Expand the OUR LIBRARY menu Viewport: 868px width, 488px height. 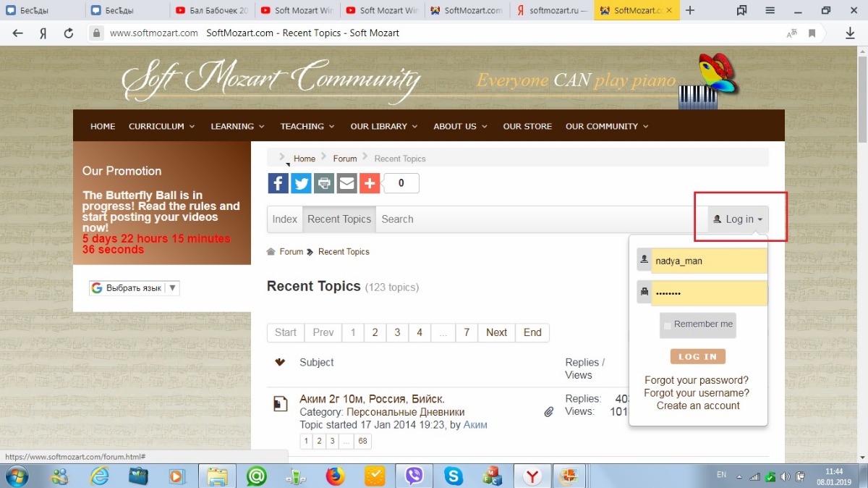coord(384,126)
